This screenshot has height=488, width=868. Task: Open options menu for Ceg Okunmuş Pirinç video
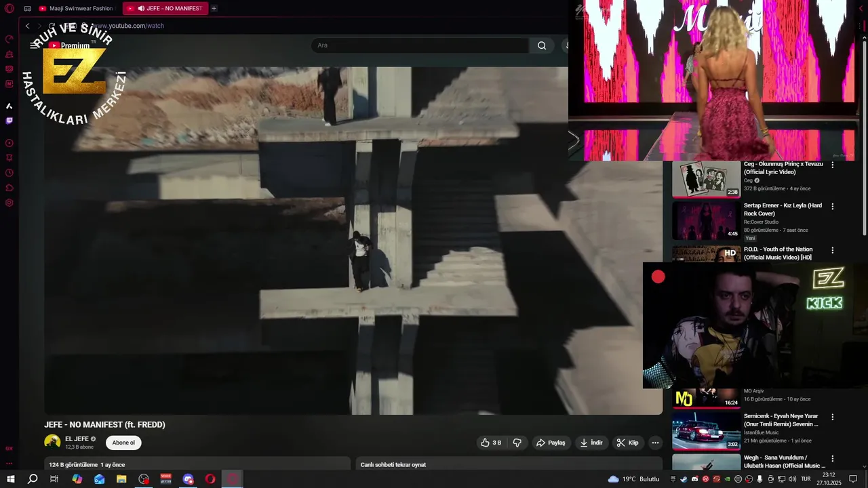[833, 165]
